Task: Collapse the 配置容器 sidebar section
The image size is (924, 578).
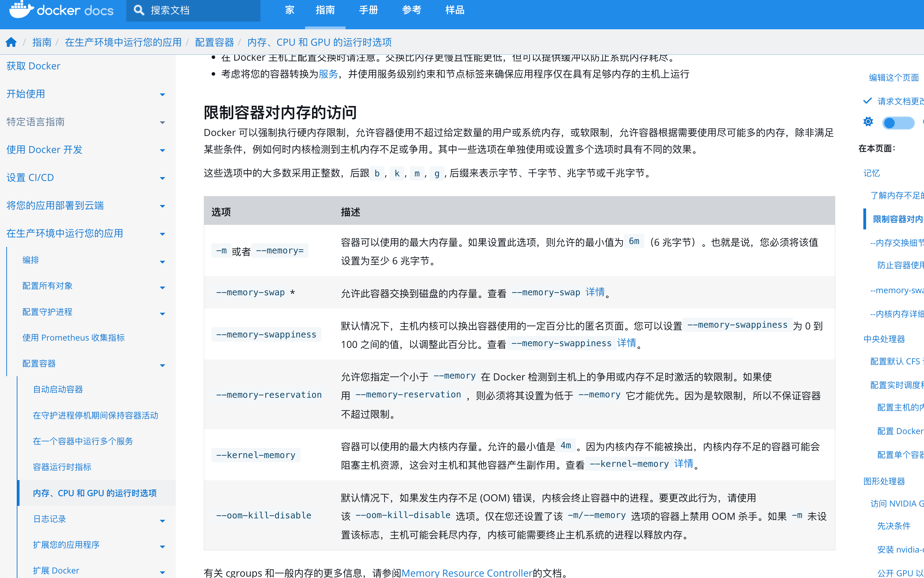Action: click(162, 365)
